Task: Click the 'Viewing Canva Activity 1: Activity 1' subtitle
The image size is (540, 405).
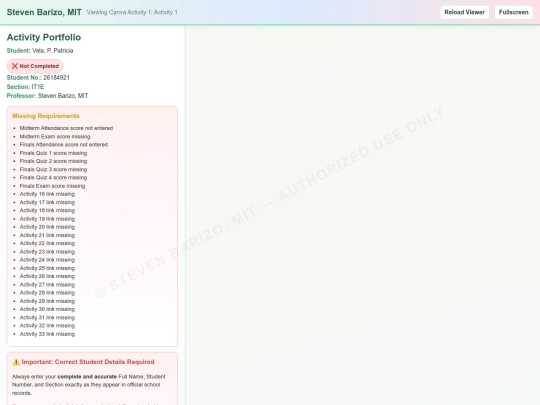Action: click(x=132, y=12)
